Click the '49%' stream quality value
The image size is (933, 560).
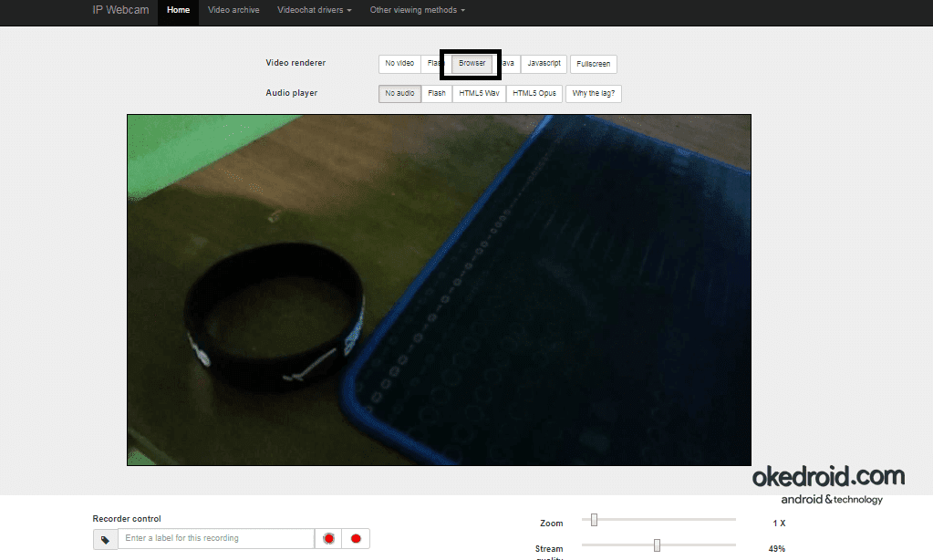tap(776, 549)
